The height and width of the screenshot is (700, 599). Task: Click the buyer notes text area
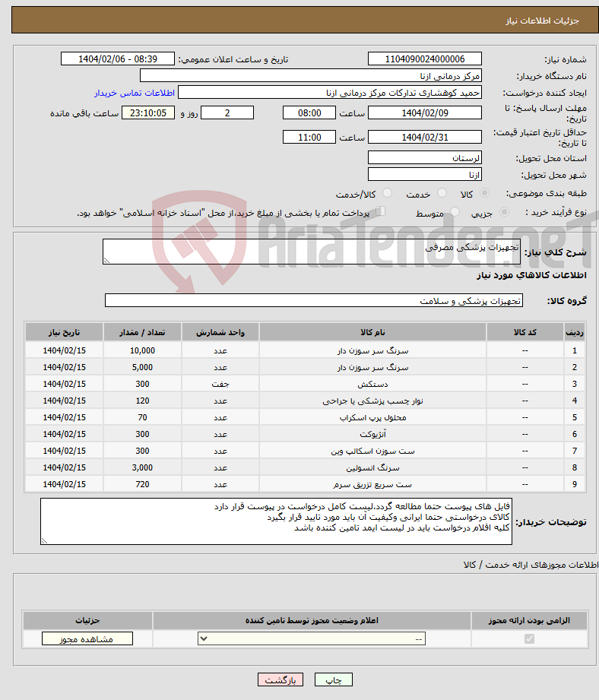click(276, 521)
